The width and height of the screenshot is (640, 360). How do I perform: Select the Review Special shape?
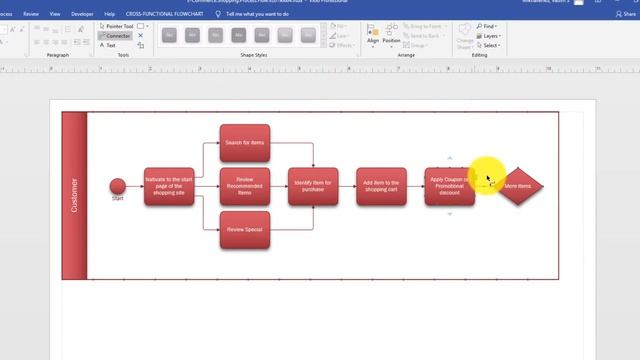pyautogui.click(x=245, y=230)
